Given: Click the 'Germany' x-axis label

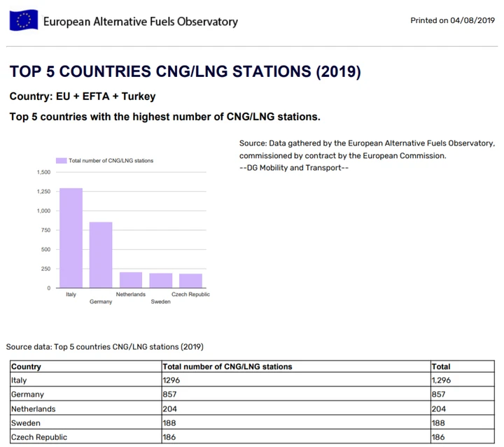Looking at the screenshot, I should (x=101, y=301).
